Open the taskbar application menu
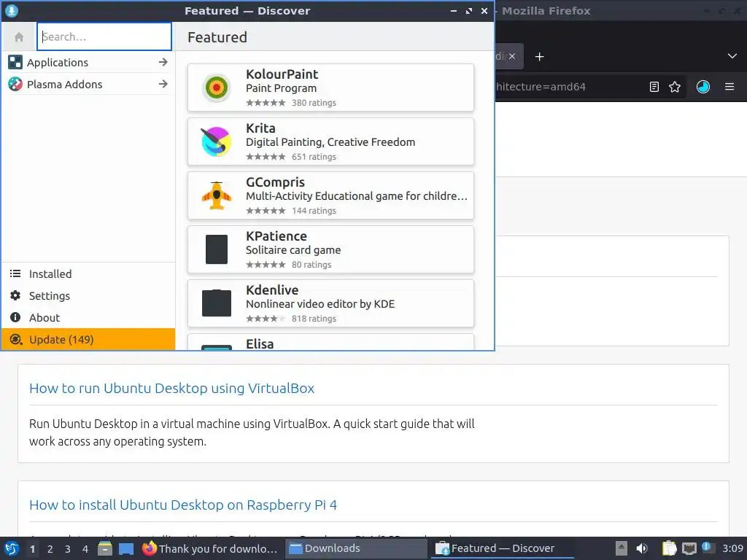 click(12, 548)
